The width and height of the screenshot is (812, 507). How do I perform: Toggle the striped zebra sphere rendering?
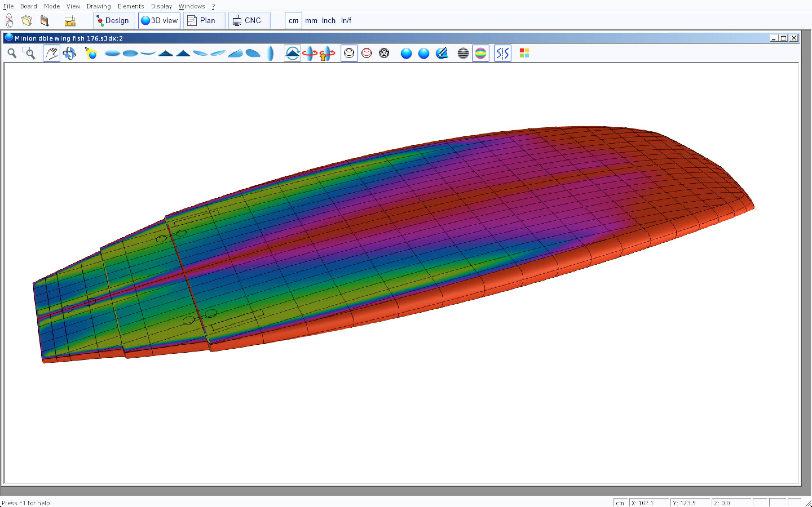click(463, 53)
